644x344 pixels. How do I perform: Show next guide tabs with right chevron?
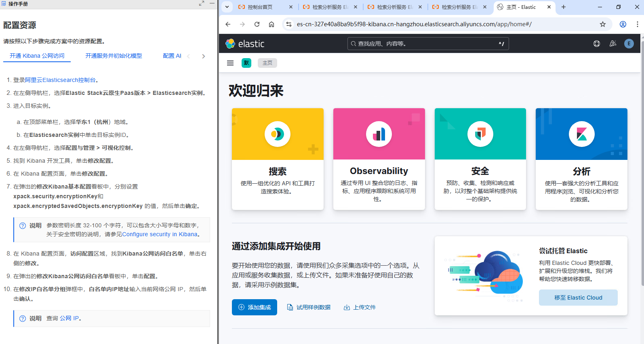(x=204, y=56)
